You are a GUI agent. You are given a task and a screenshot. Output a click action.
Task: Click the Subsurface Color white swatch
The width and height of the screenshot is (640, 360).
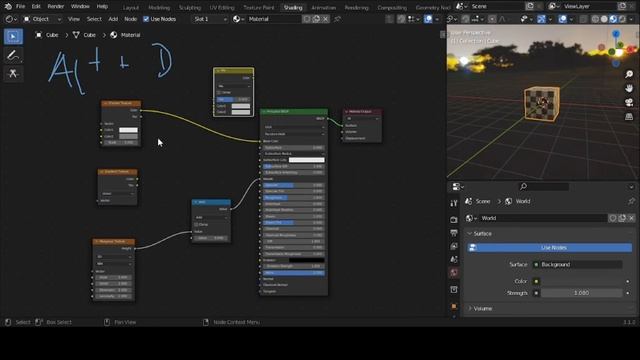point(307,160)
